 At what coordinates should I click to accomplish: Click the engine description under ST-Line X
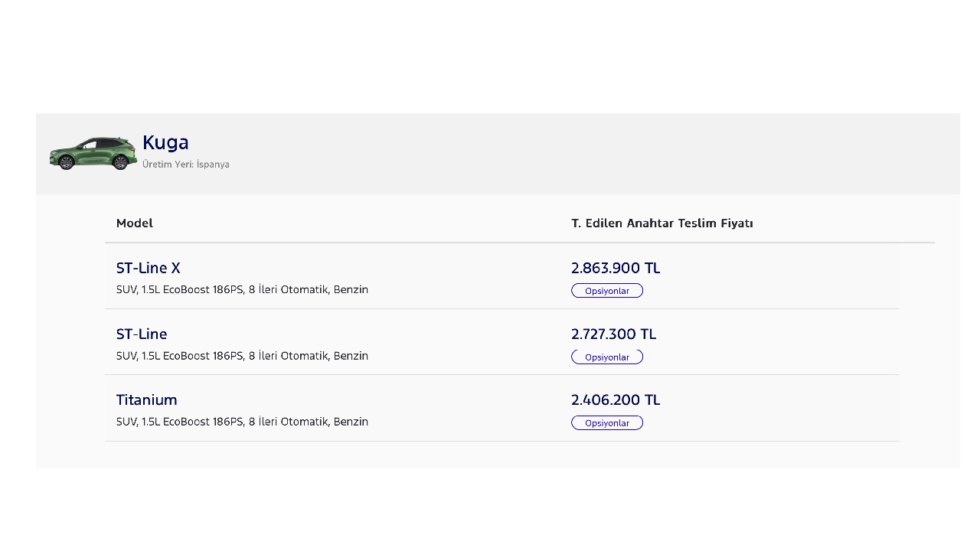[x=242, y=289]
